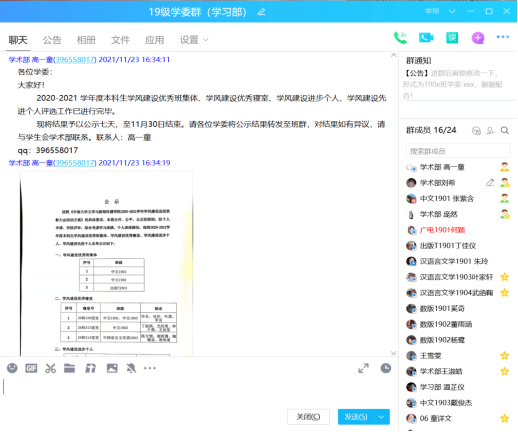Click the 关闭(C) button
Screen dimensions: 518x432
tap(308, 417)
